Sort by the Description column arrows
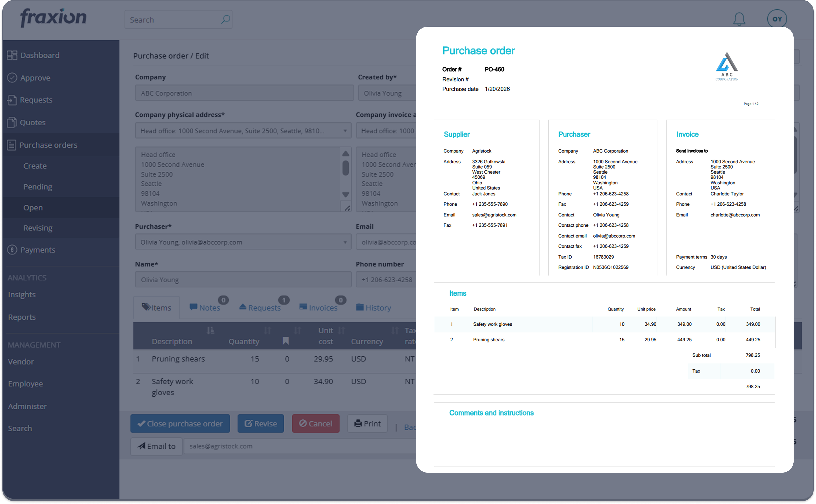816x504 pixels. (x=210, y=330)
